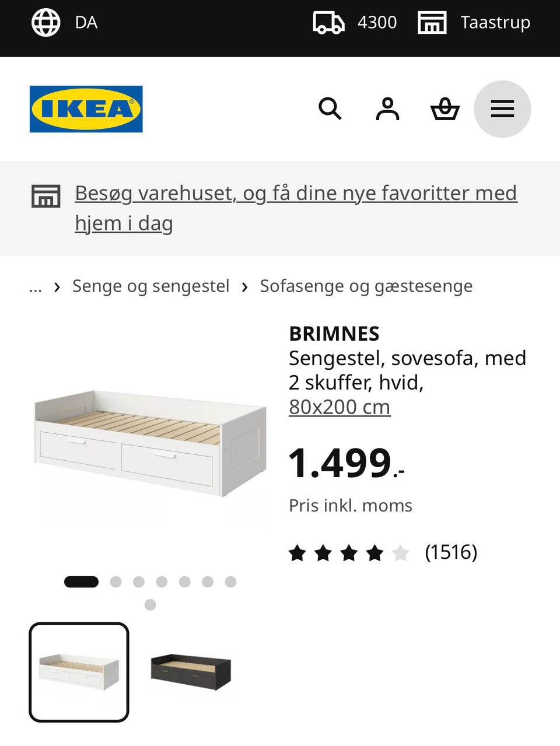560x746 pixels.
Task: Jump to the last carousel dot in the top row
Action: [x=230, y=582]
